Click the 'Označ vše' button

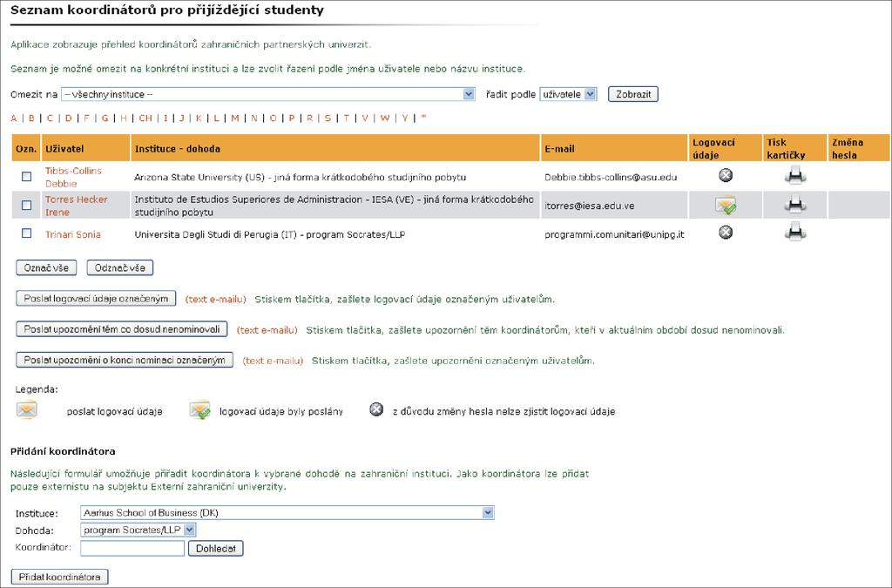coord(46,267)
